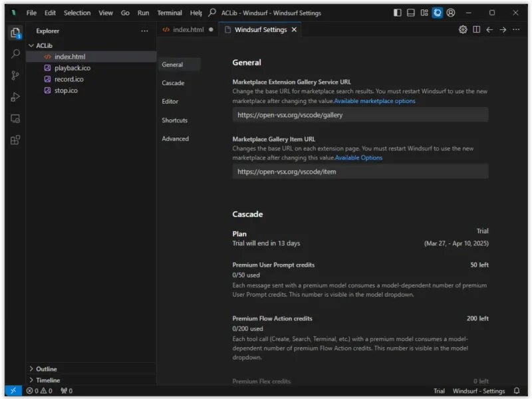The image size is (532, 399).
Task: Open the File menu
Action: tap(31, 13)
